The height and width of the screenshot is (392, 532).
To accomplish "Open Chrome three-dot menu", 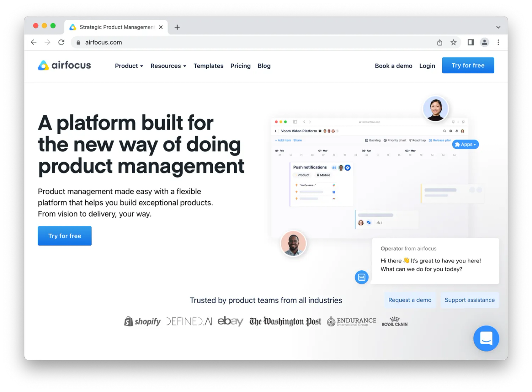I will pyautogui.click(x=498, y=43).
